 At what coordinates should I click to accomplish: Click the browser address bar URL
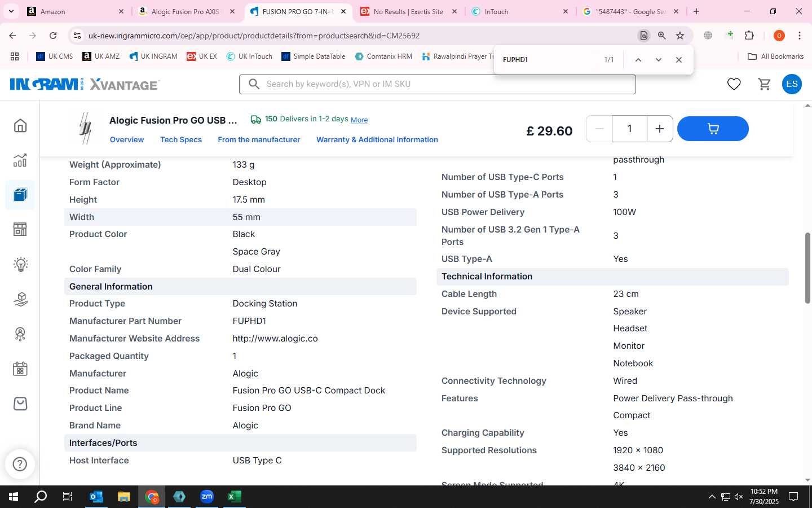[254, 36]
